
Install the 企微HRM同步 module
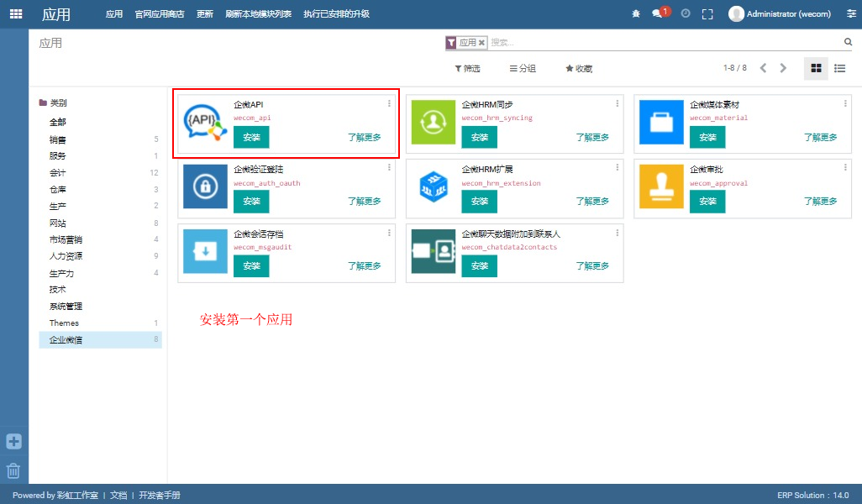click(480, 138)
